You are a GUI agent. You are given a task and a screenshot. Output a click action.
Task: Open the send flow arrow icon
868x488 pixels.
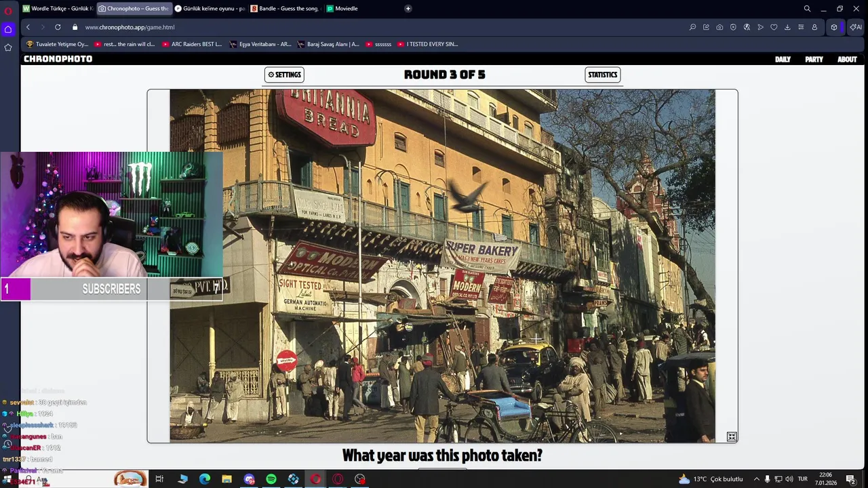click(760, 27)
